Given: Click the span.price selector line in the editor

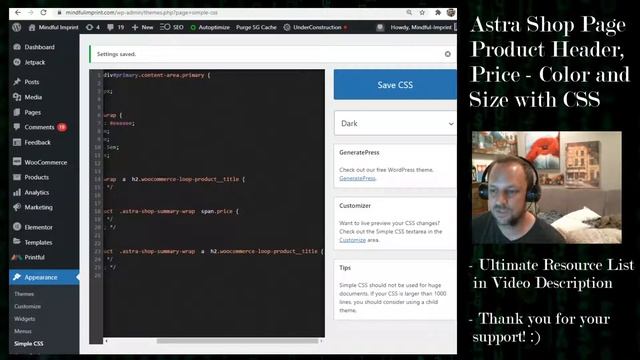Looking at the screenshot, I should click(171, 211).
